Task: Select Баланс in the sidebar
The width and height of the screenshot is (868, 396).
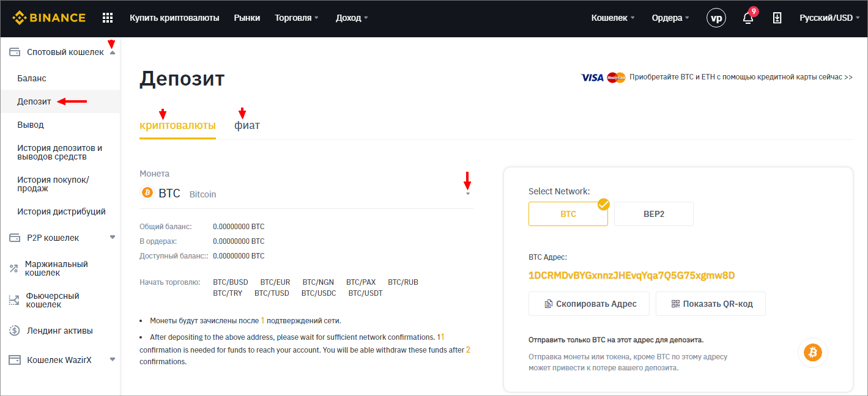Action: 32,78
